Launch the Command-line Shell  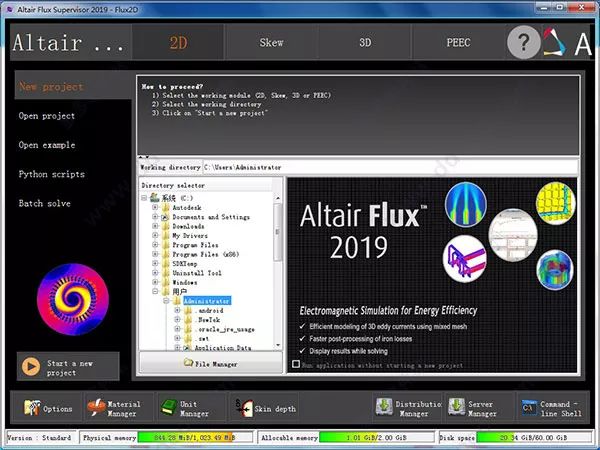(x=547, y=407)
